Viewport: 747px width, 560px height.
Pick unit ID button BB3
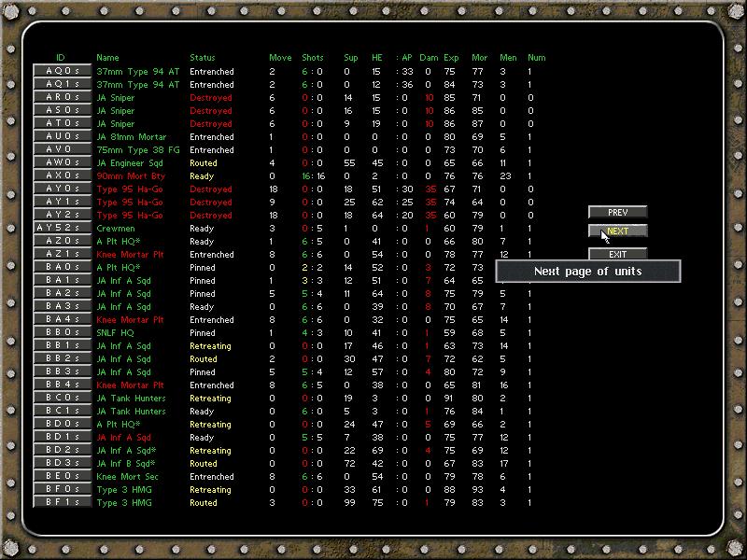63,371
